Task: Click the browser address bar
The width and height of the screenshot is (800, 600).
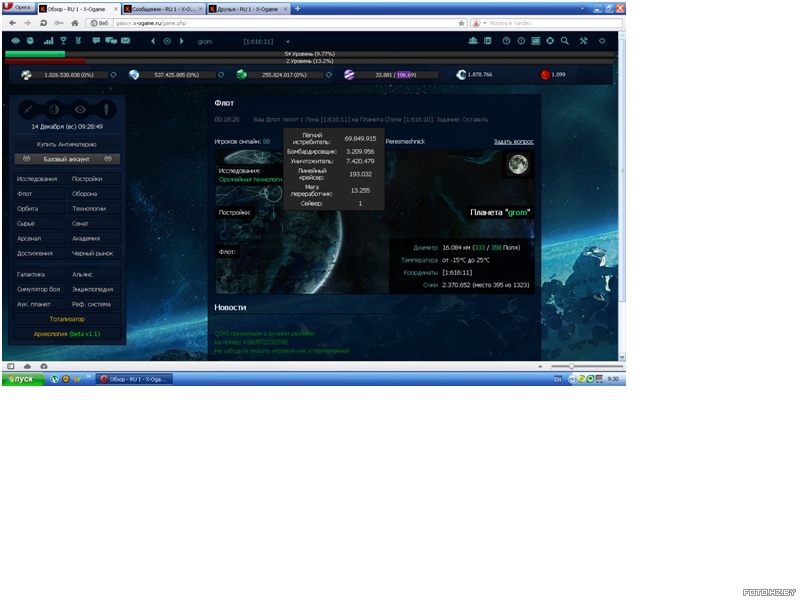Action: (276, 23)
